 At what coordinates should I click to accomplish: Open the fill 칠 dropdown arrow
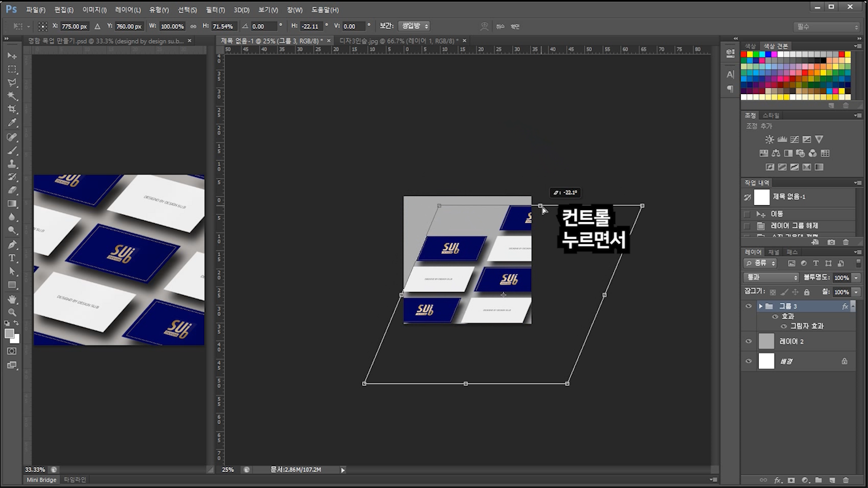856,292
